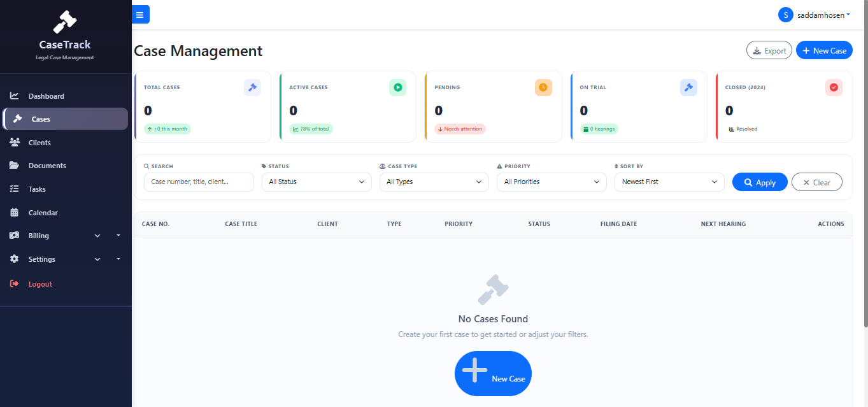The image size is (868, 407).
Task: Expand the Settings chevron in sidebar
Action: click(97, 259)
